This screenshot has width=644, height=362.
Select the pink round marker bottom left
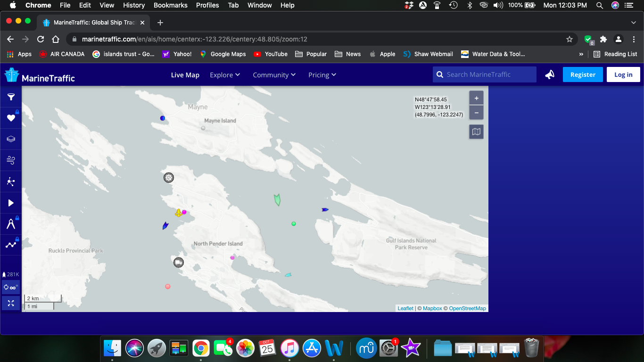point(168,287)
